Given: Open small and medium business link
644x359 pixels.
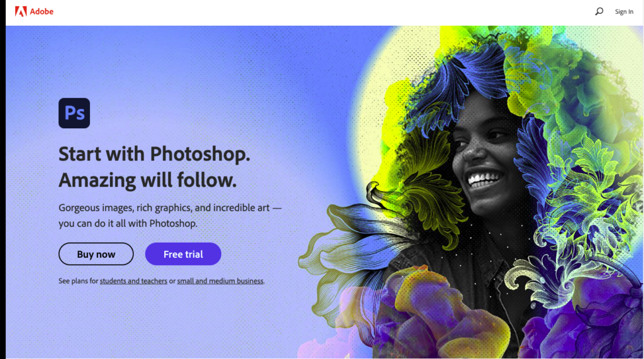Looking at the screenshot, I should pyautogui.click(x=220, y=281).
